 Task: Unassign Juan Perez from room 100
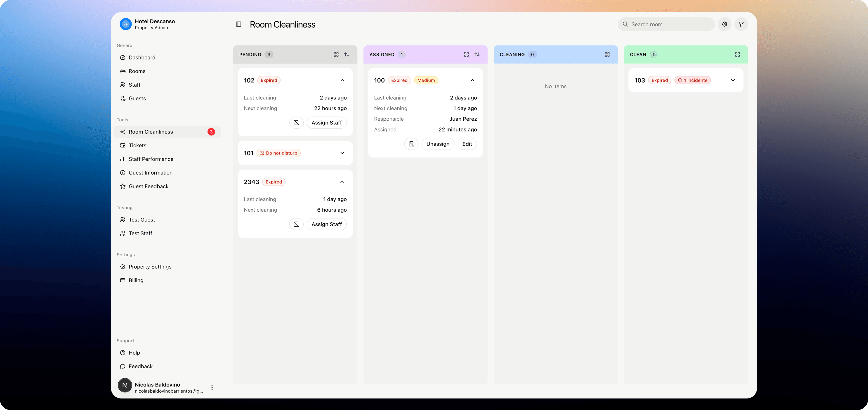click(x=438, y=144)
